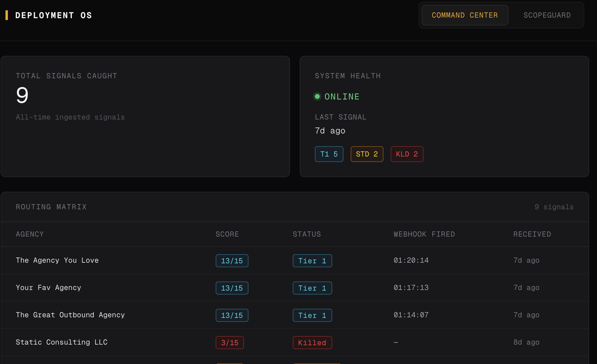This screenshot has width=597, height=364.
Task: Click Tier 1 status for The Agency You Love
Action: 312,261
